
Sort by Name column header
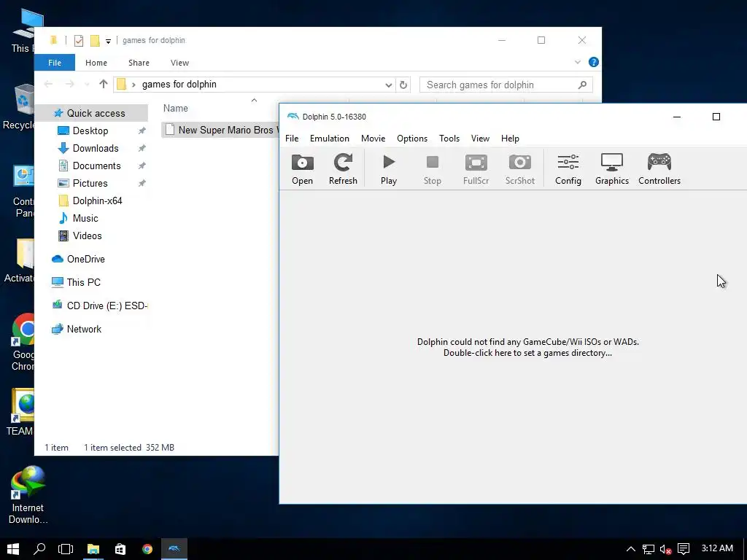pos(175,109)
